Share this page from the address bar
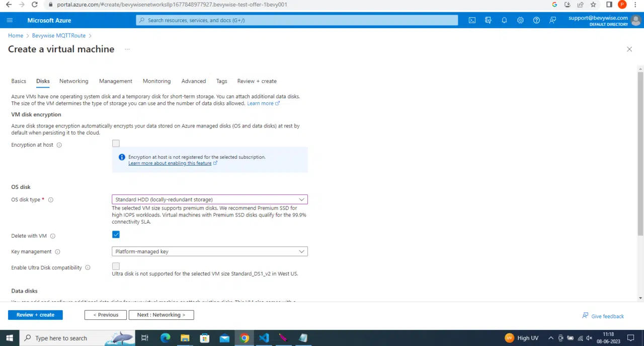Image resolution: width=644 pixels, height=346 pixels. 580,5
